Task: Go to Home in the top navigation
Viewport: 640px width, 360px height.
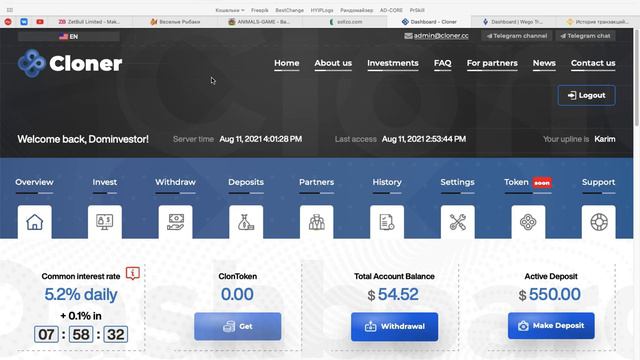Action: (x=287, y=63)
